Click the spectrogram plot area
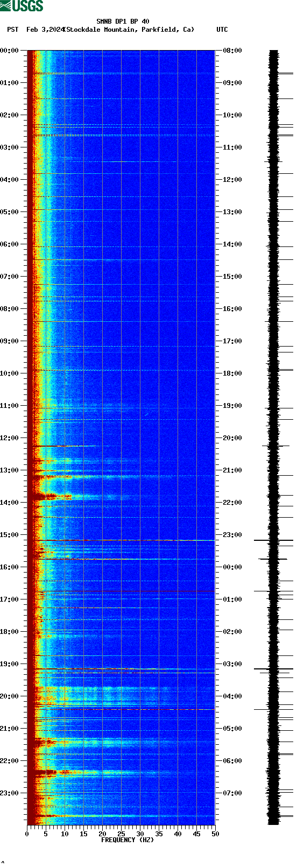Viewport: 297px width, 868px height. [121, 437]
